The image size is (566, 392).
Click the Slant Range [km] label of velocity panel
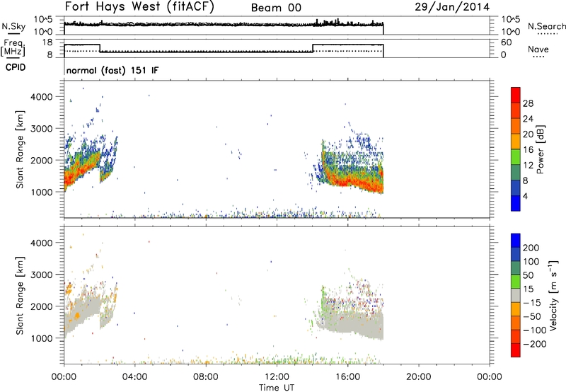(20, 296)
